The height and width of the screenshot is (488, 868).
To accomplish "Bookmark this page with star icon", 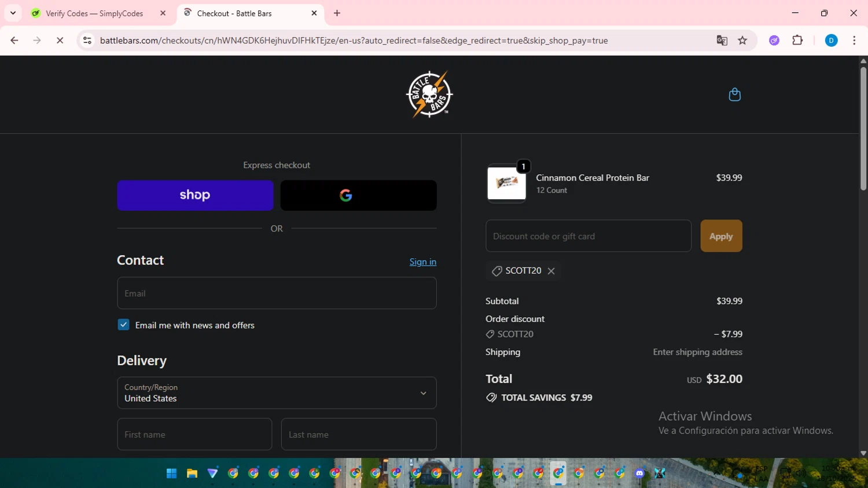I will click(742, 41).
